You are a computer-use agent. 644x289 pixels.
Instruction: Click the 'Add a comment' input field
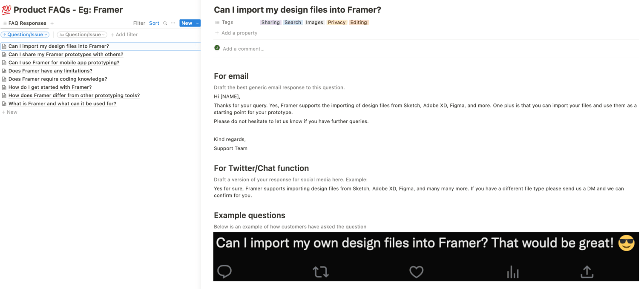click(243, 48)
